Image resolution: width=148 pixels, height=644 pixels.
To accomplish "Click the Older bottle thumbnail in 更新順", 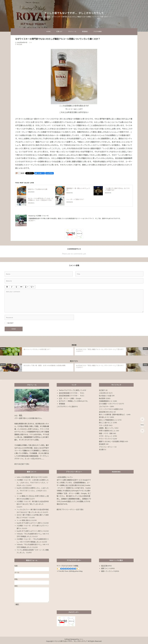I will coord(137,351).
